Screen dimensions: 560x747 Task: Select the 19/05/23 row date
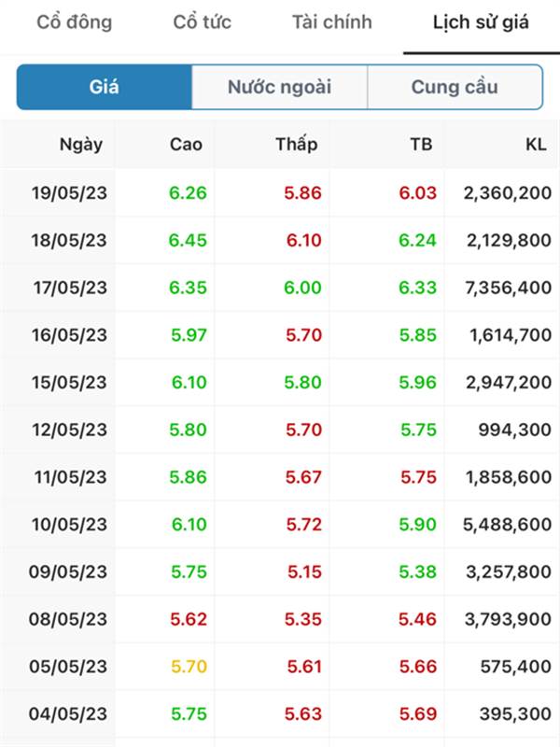(x=69, y=193)
